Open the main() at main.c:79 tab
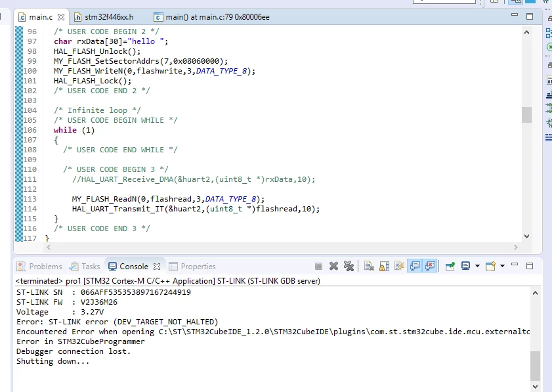 (212, 17)
